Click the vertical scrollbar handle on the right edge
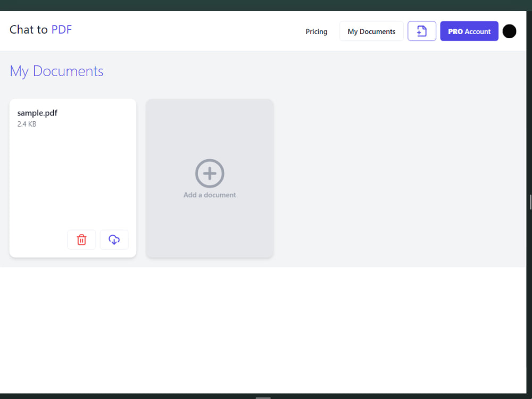Image resolution: width=532 pixels, height=399 pixels. [530, 202]
